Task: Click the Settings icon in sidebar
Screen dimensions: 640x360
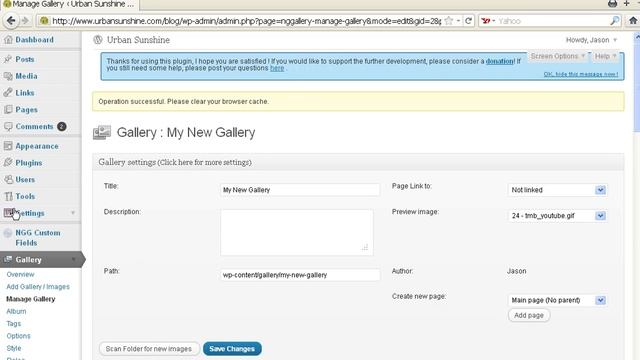Action: pos(8,213)
